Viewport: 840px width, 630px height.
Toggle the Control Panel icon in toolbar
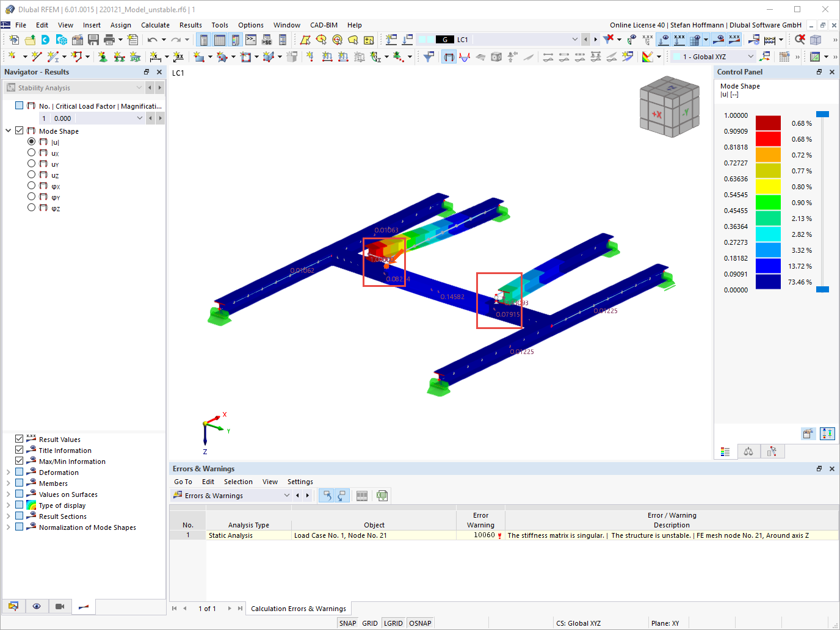tap(236, 40)
